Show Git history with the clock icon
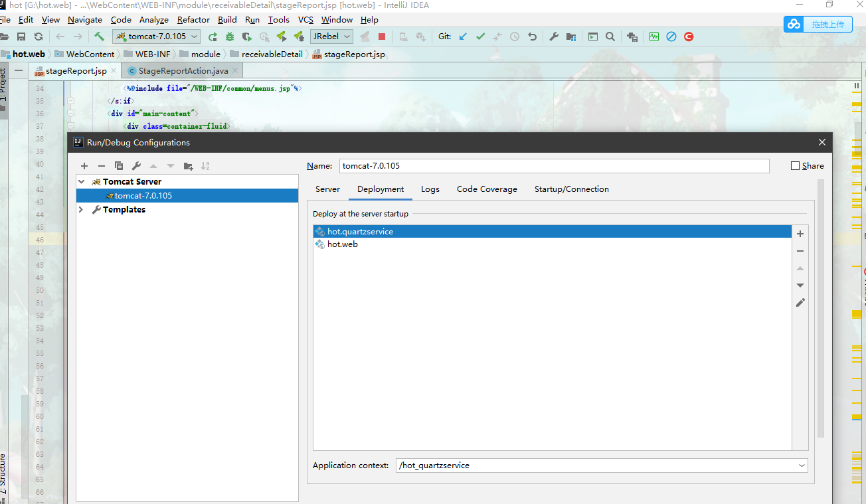 515,37
